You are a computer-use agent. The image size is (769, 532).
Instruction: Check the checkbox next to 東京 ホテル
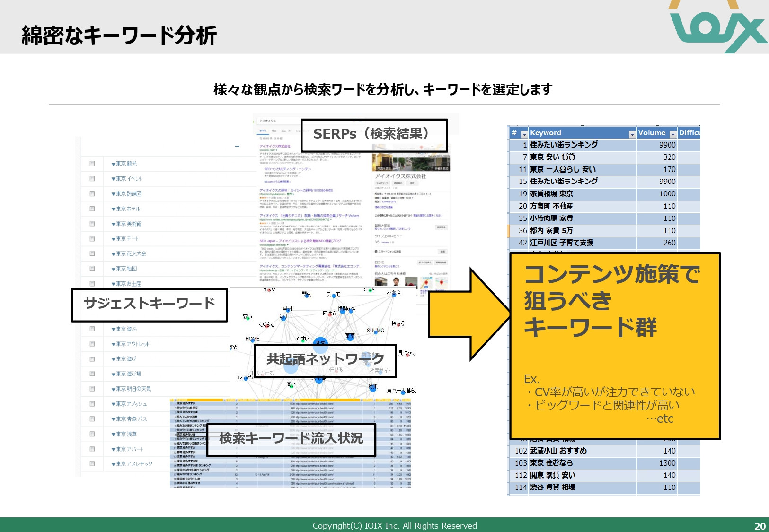point(93,208)
